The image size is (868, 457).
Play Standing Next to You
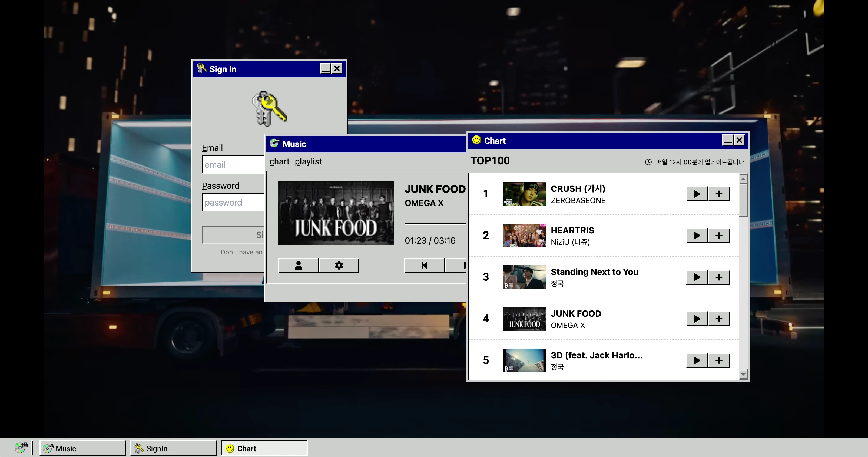point(697,277)
